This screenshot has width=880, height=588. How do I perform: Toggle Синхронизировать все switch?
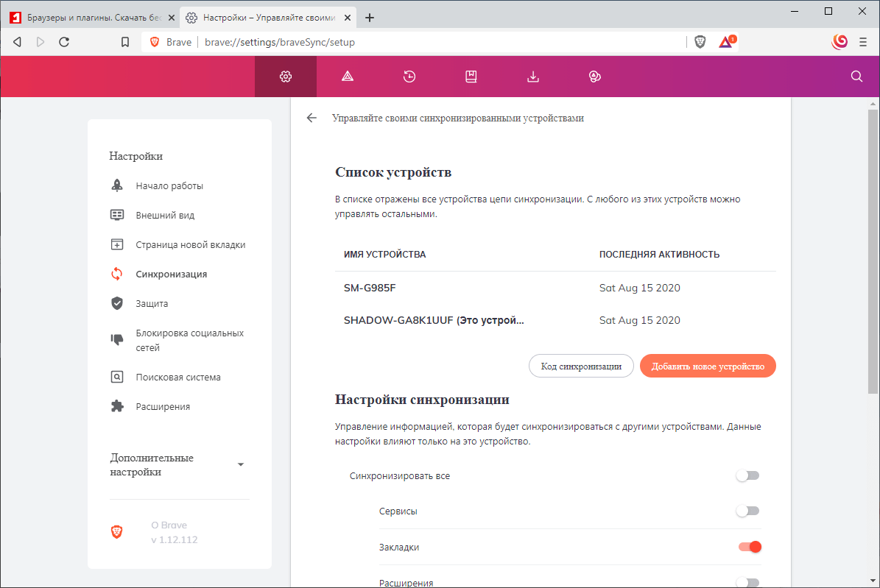coord(747,476)
